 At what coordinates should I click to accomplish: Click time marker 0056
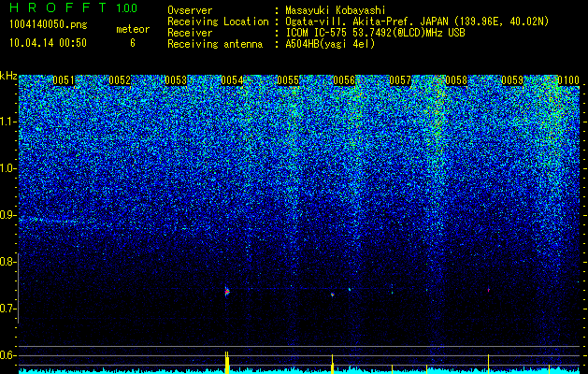(344, 80)
